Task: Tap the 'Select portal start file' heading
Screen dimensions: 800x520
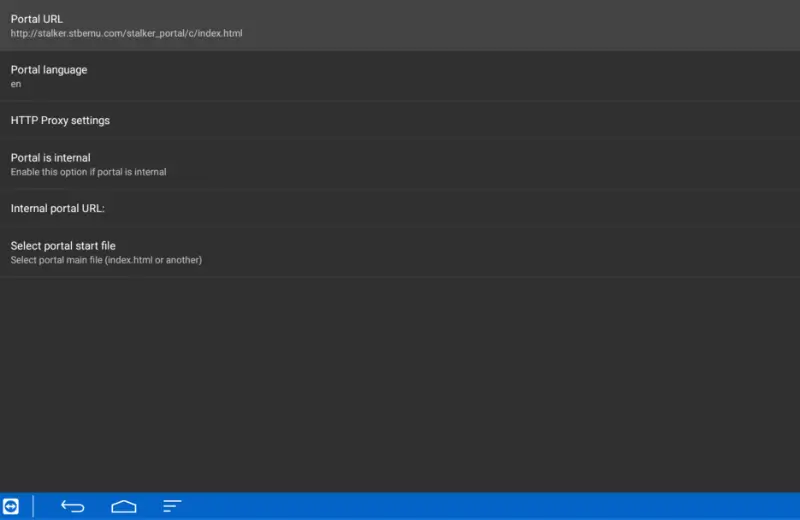Action: [x=63, y=245]
